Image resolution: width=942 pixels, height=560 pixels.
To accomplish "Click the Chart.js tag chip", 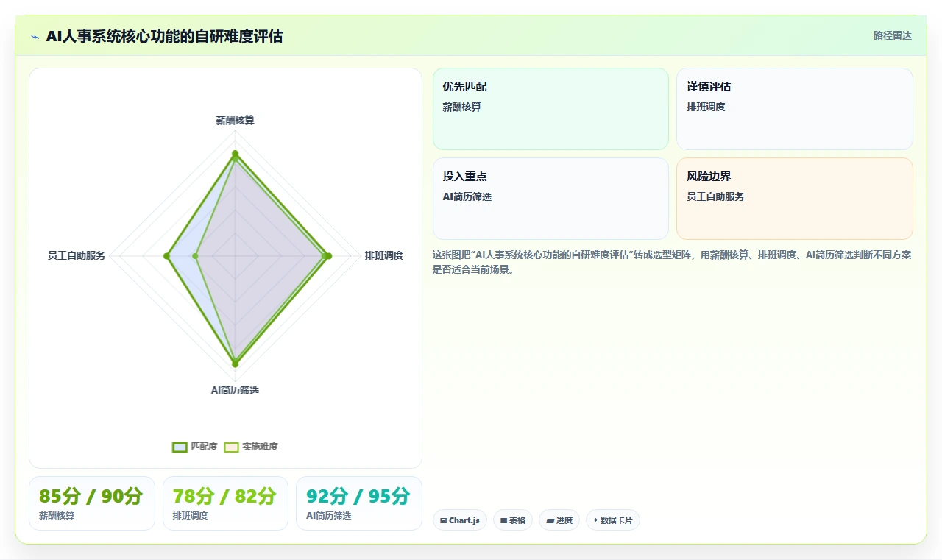I will coord(460,520).
